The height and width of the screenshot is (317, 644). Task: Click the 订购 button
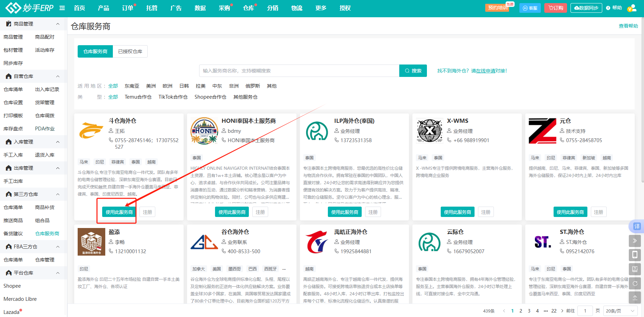556,8
